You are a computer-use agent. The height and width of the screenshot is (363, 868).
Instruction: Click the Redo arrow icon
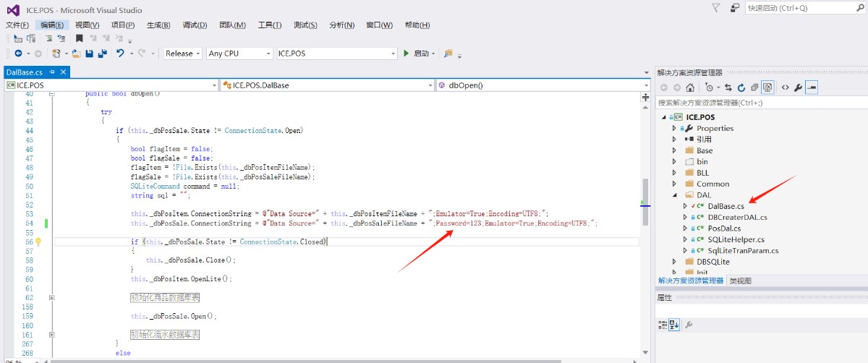click(142, 53)
